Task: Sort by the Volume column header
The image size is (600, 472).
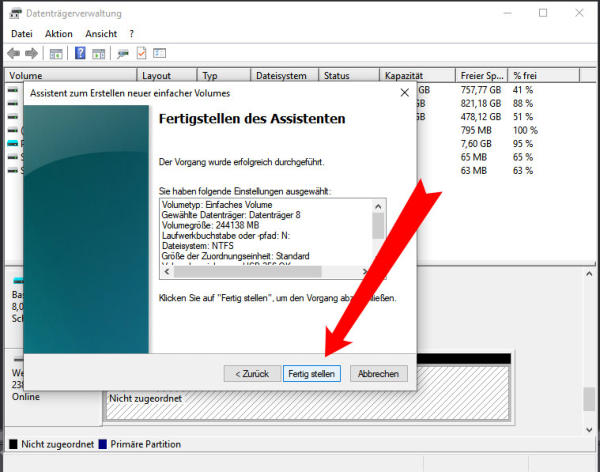Action: pyautogui.click(x=71, y=75)
